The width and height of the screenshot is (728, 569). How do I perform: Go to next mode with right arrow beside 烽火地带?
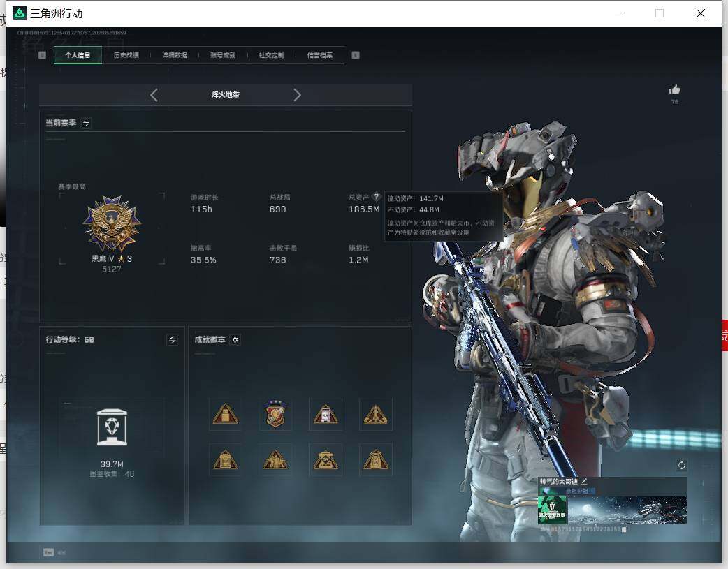tap(297, 95)
